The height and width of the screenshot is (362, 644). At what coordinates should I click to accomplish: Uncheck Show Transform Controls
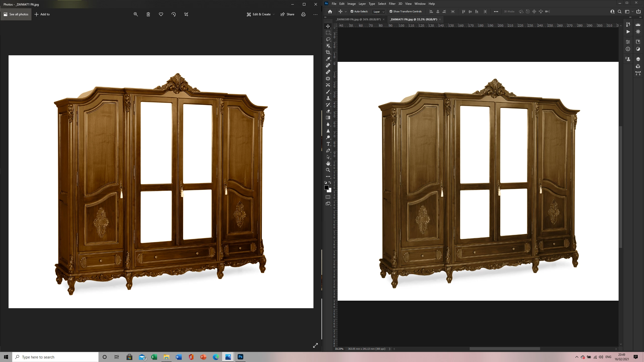(391, 11)
